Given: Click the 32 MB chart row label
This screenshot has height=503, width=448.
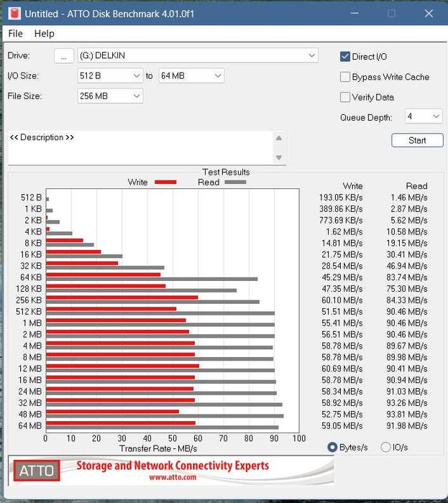Looking at the screenshot, I should click(30, 403).
